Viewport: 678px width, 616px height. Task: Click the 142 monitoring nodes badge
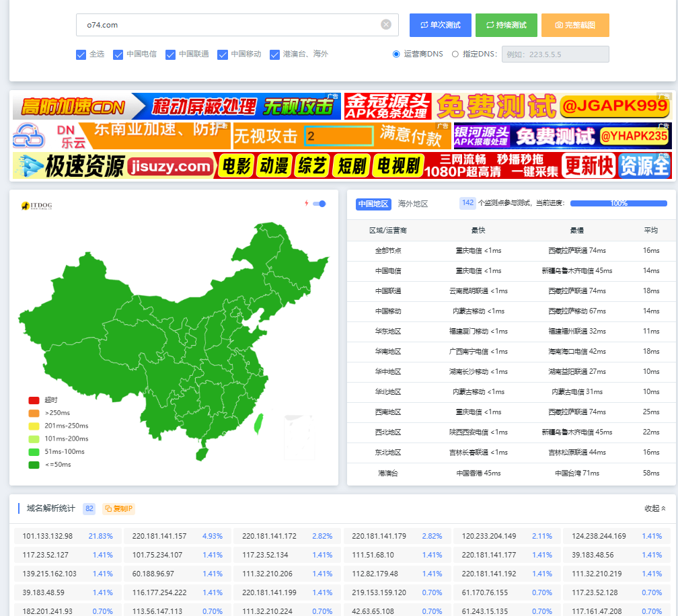point(467,203)
